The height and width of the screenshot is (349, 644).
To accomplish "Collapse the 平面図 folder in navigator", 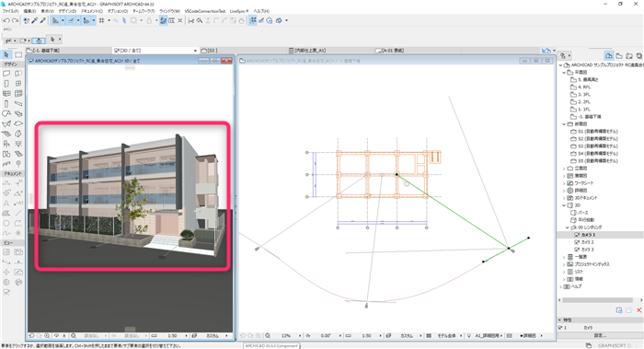I will pos(564,73).
